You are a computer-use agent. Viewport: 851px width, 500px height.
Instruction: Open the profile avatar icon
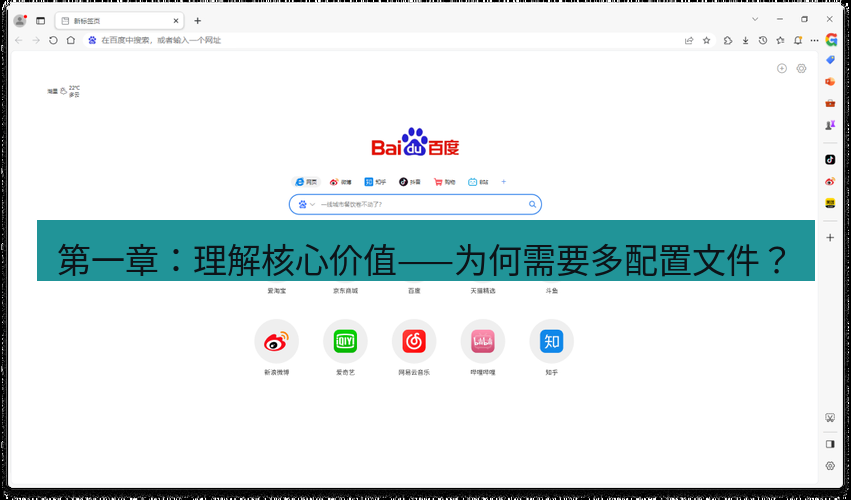click(x=20, y=21)
